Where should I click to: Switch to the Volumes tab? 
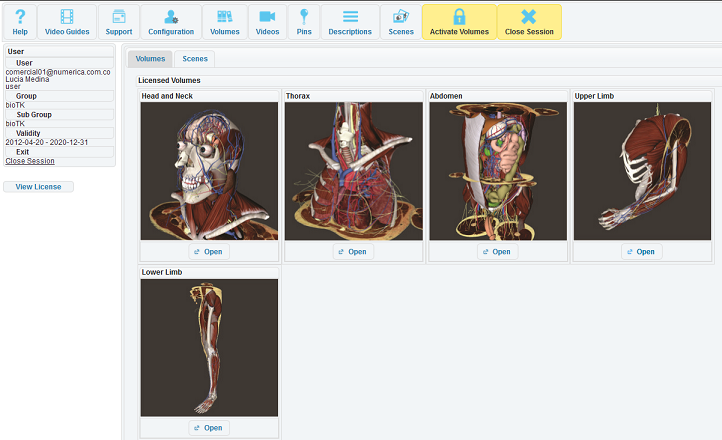click(x=150, y=59)
